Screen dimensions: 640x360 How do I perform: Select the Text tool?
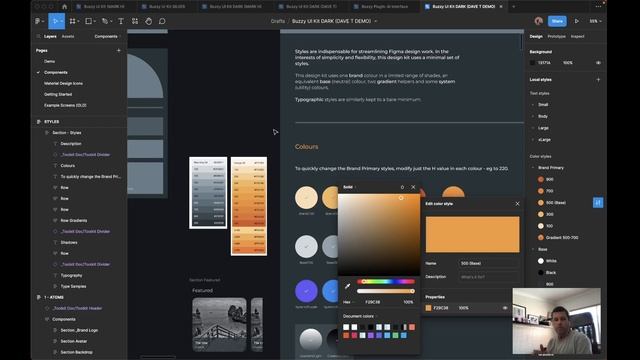(x=121, y=21)
